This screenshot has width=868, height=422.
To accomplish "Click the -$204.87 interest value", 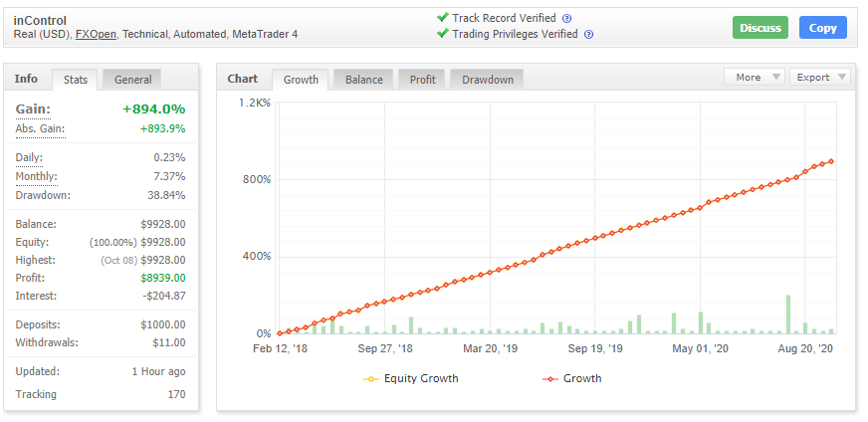I will (x=164, y=296).
